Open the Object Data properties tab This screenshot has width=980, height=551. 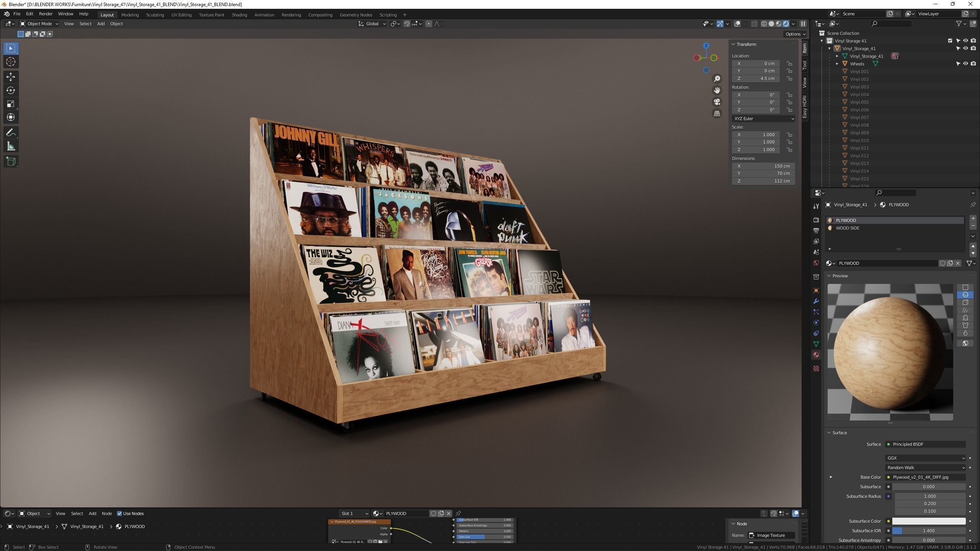click(816, 344)
